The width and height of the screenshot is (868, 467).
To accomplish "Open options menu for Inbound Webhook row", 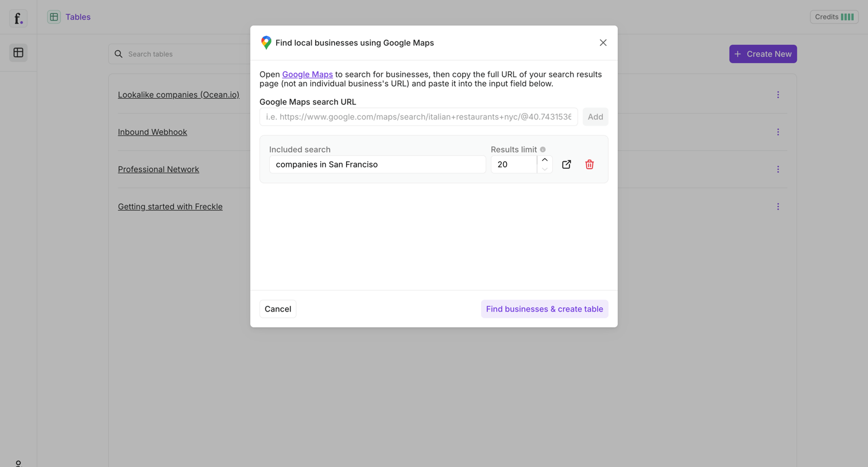I will 778,132.
